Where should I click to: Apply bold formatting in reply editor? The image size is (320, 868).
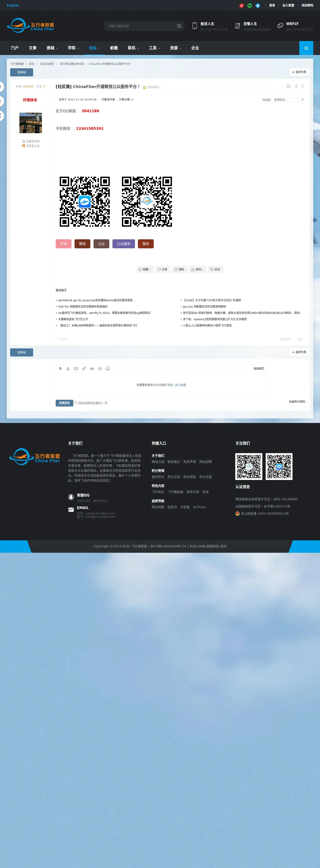pyautogui.click(x=60, y=369)
